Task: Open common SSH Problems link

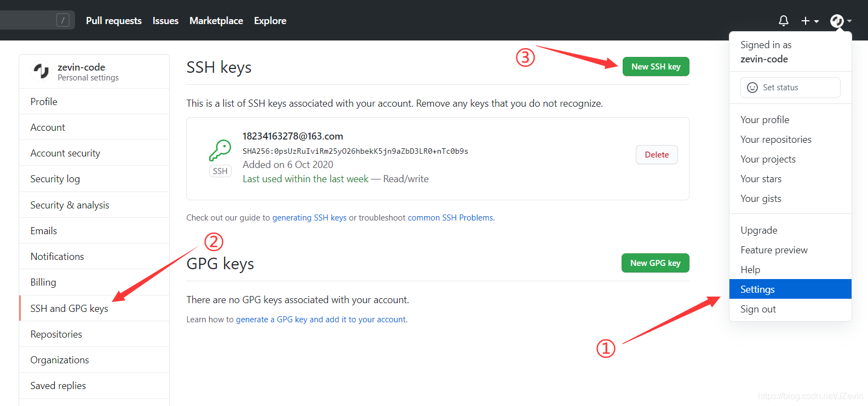Action: [450, 218]
